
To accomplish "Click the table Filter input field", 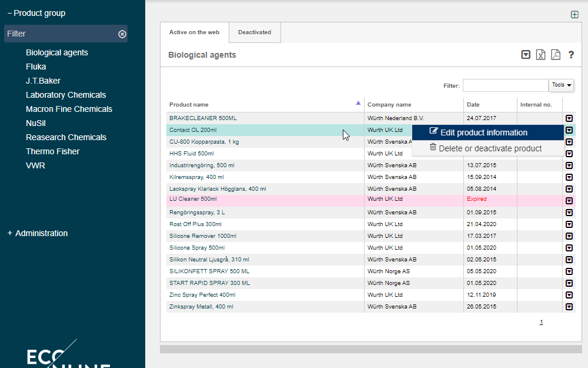I will 506,85.
